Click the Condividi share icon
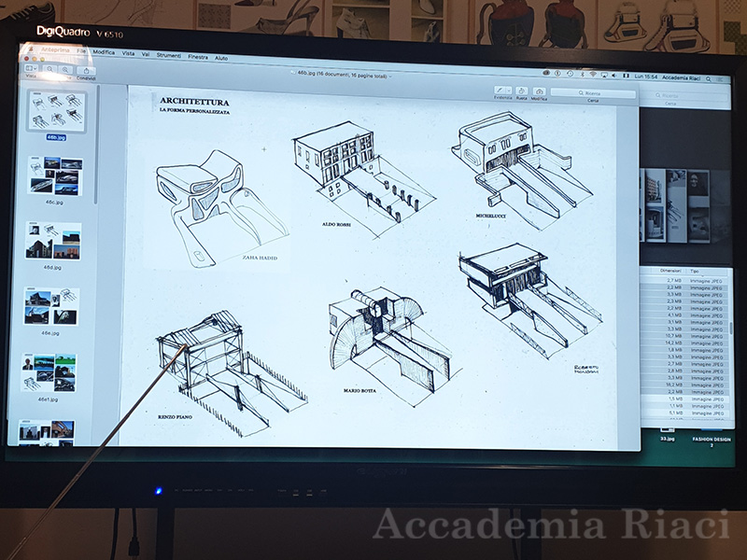This screenshot has width=747, height=560. [x=86, y=71]
